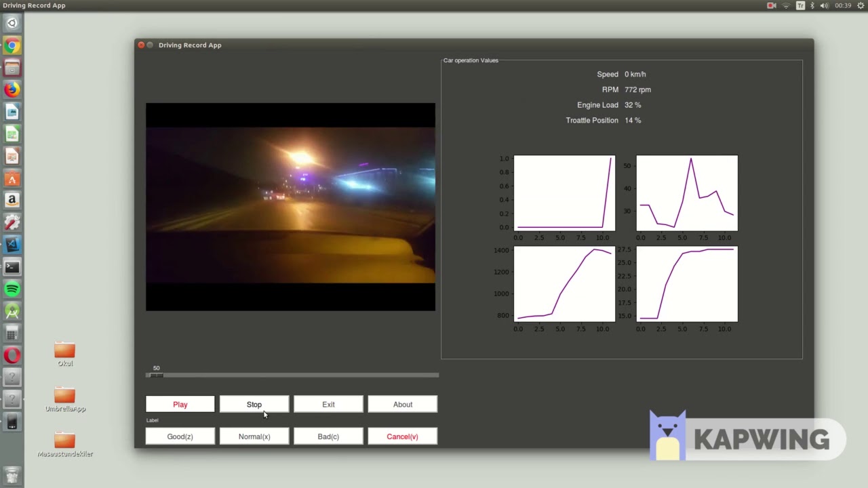Launch Spotify from the dock

click(12, 289)
